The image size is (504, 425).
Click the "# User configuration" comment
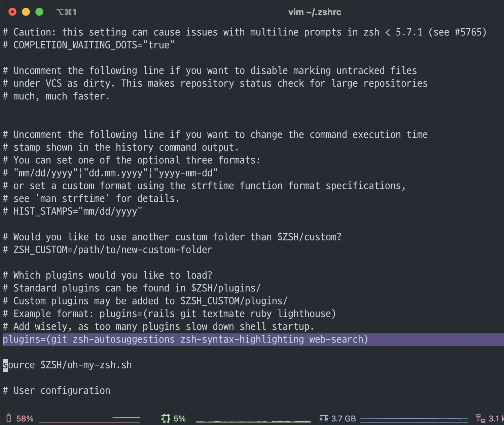click(x=57, y=390)
